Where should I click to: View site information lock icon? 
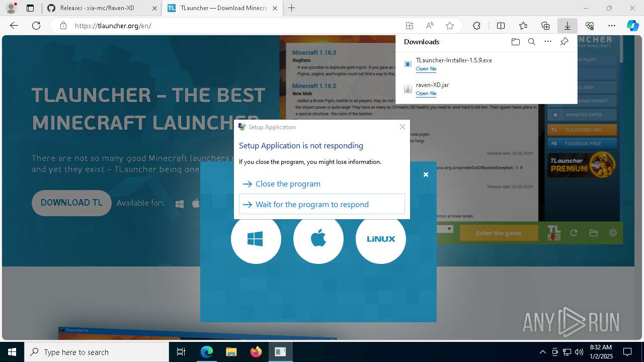[x=63, y=26]
